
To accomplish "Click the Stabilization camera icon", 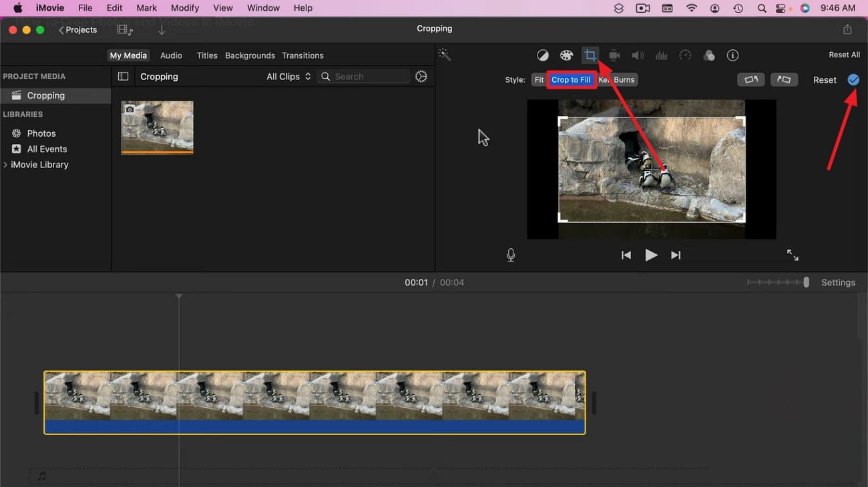I will 614,55.
